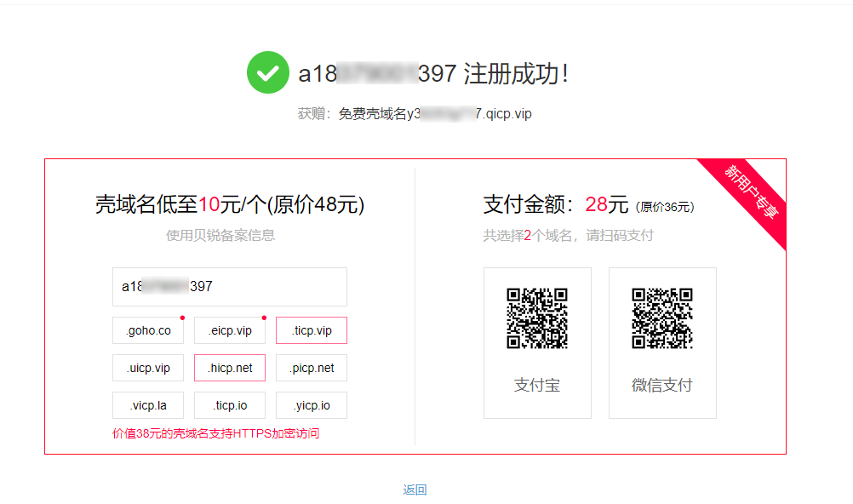Select the .uicp.vip domain suffix
The image size is (853, 504).
[148, 368]
